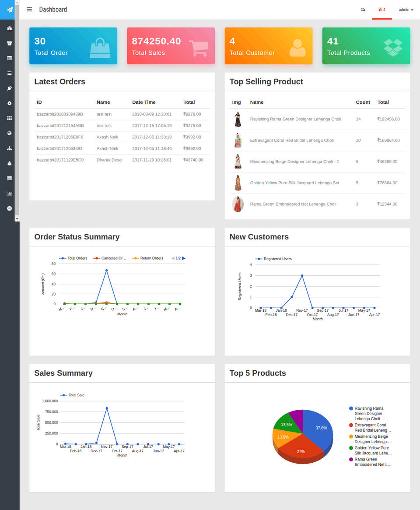The height and width of the screenshot is (510, 420).
Task: Click Ravishing Rama Green Lehenga product thumbnail
Action: (238, 119)
